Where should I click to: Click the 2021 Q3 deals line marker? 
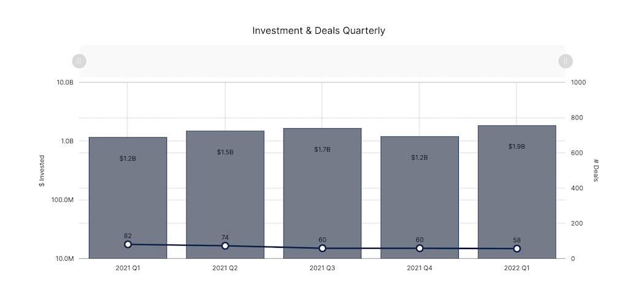pos(322,248)
